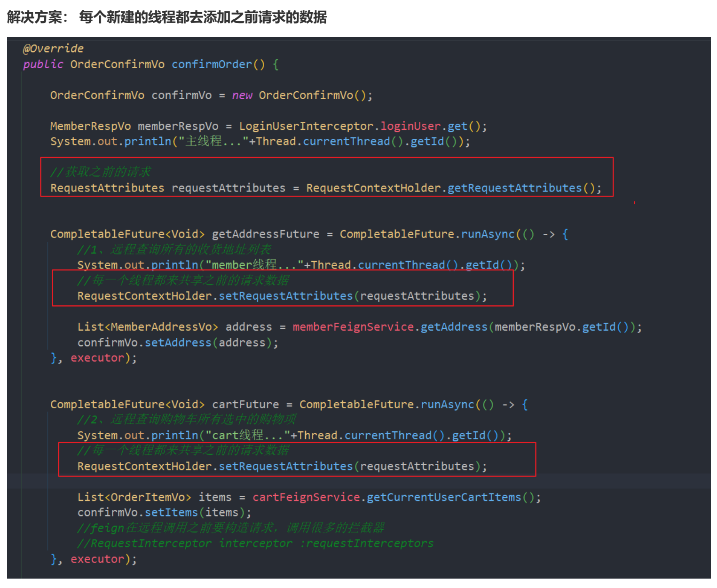Image resolution: width=717 pixels, height=588 pixels.
Task: Click confirmVo.setAddress(address) line
Action: [178, 342]
